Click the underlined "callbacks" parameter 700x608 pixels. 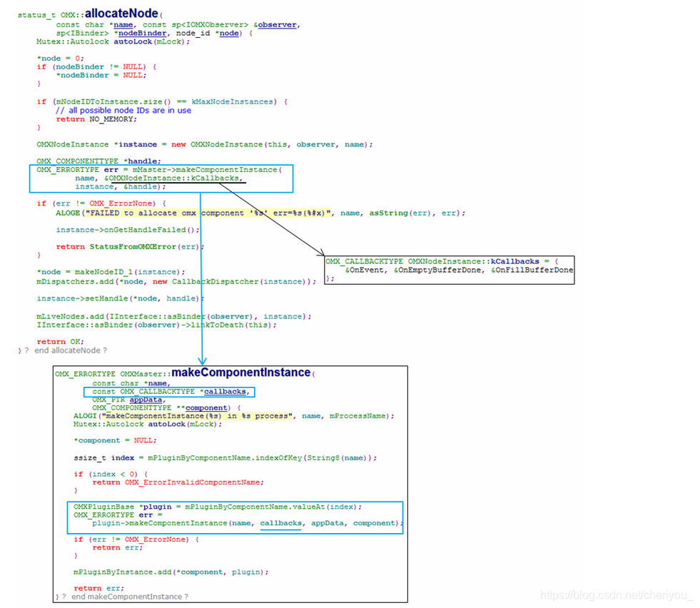[224, 391]
